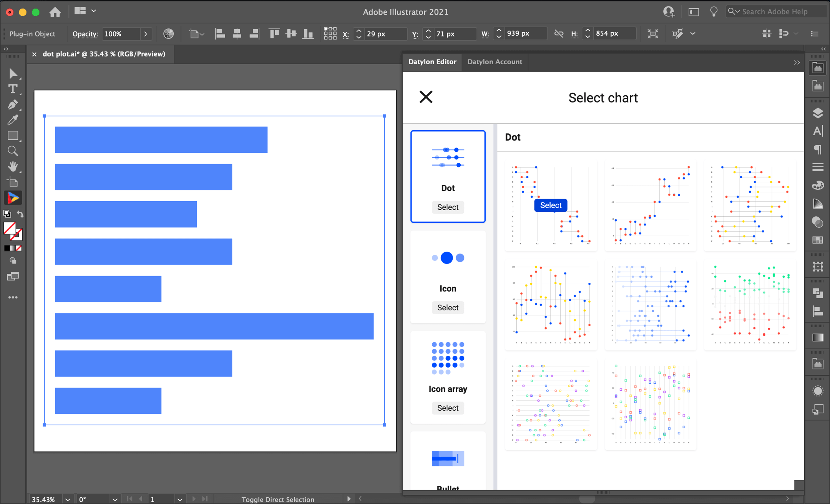The height and width of the screenshot is (504, 830).
Task: Open the Color panel palette icon
Action: point(817,185)
